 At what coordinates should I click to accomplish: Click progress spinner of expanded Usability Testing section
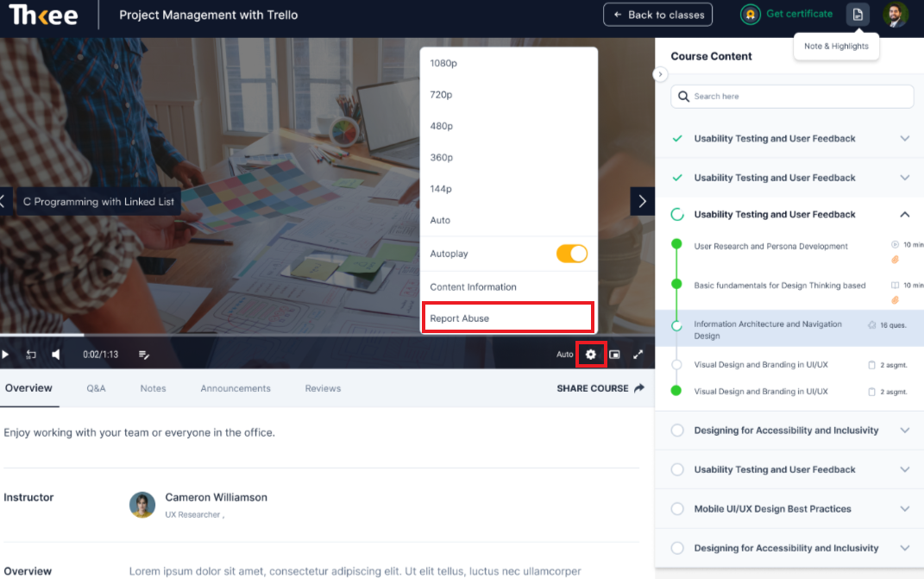coord(677,215)
